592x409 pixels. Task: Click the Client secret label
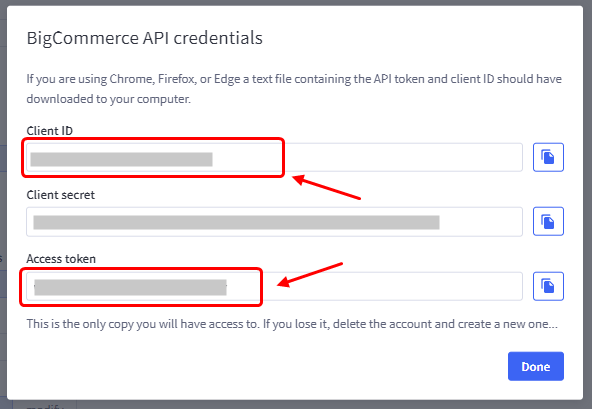60,195
